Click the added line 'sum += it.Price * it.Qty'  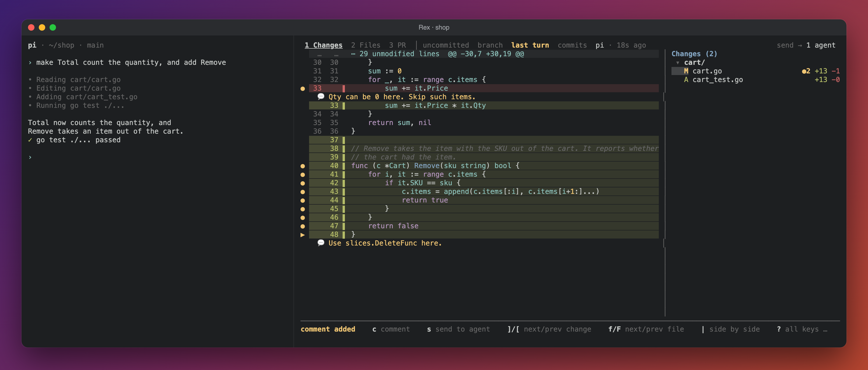tap(484, 105)
